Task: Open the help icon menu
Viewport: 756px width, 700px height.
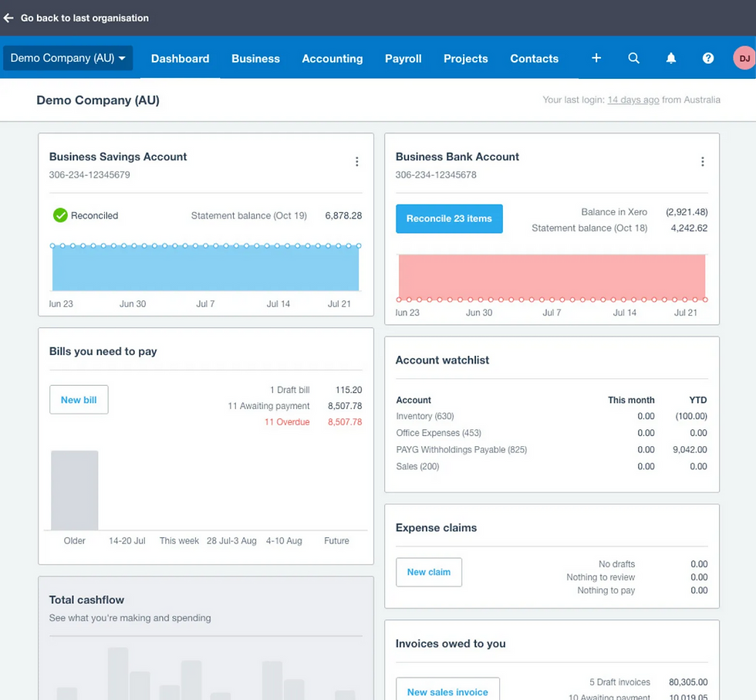Action: pos(707,58)
